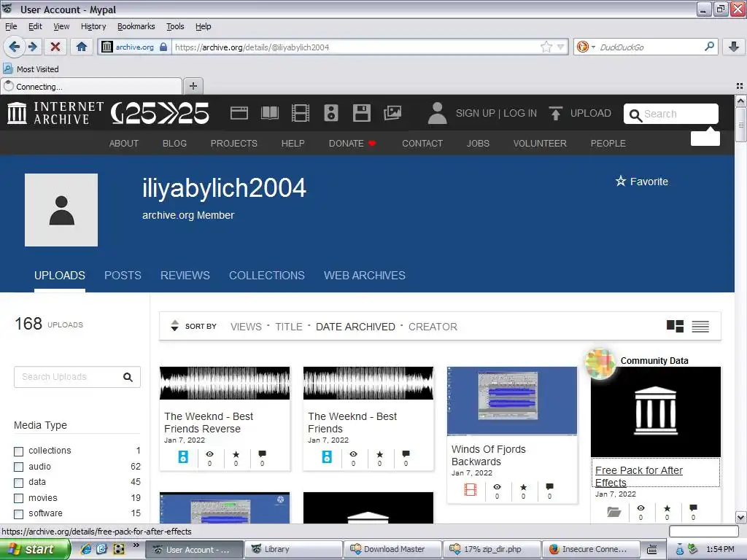The height and width of the screenshot is (560, 747).
Task: Click the search magnifier in the DuckDuckGo box
Action: (x=709, y=47)
